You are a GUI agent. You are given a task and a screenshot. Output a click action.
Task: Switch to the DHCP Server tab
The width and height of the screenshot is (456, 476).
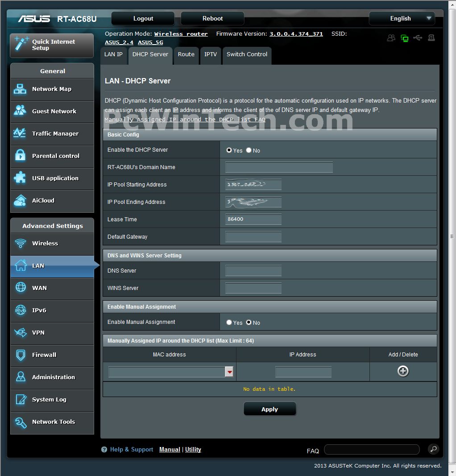click(x=150, y=56)
